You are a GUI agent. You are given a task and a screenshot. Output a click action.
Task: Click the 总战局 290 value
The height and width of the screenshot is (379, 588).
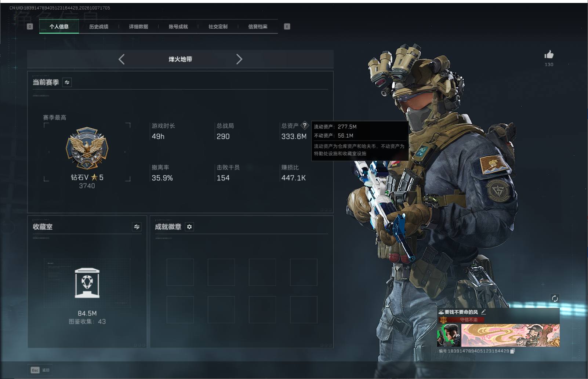tap(223, 136)
